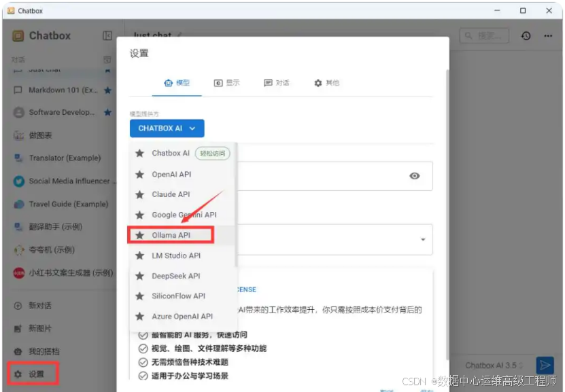Click the settings dialog scrollbar

[x=447, y=214]
